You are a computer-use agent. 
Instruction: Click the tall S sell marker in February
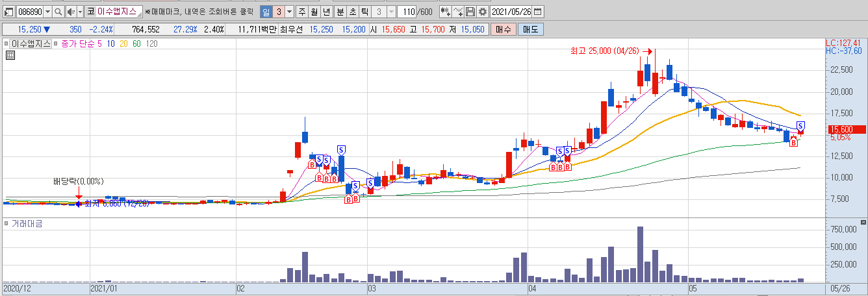[341, 150]
